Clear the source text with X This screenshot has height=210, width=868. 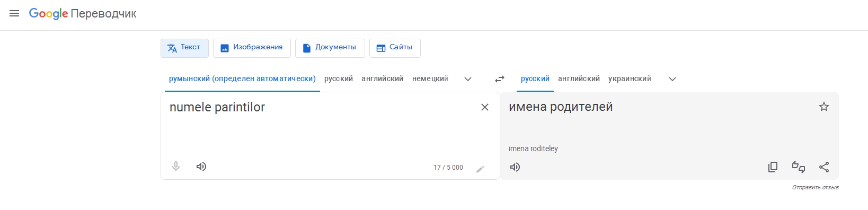485,107
